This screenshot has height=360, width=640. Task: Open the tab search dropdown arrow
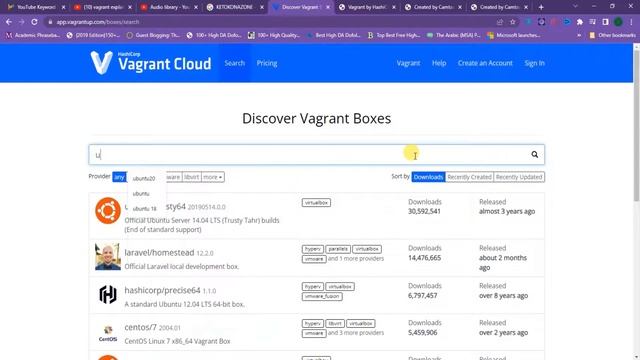[575, 7]
